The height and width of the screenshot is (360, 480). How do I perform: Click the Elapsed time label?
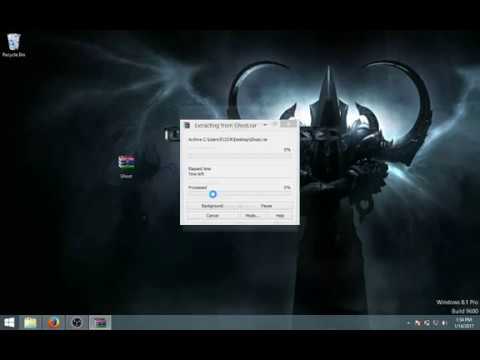pos(200,169)
